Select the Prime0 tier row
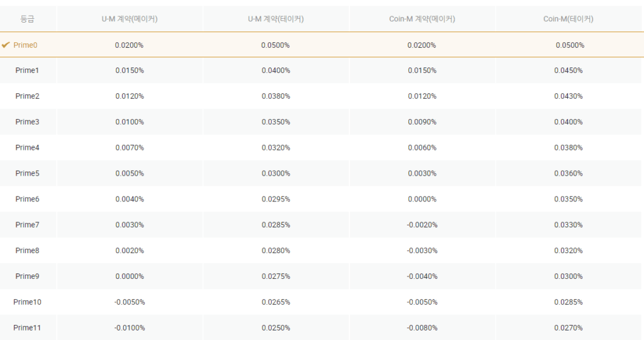This screenshot has width=644, height=340. [25, 45]
